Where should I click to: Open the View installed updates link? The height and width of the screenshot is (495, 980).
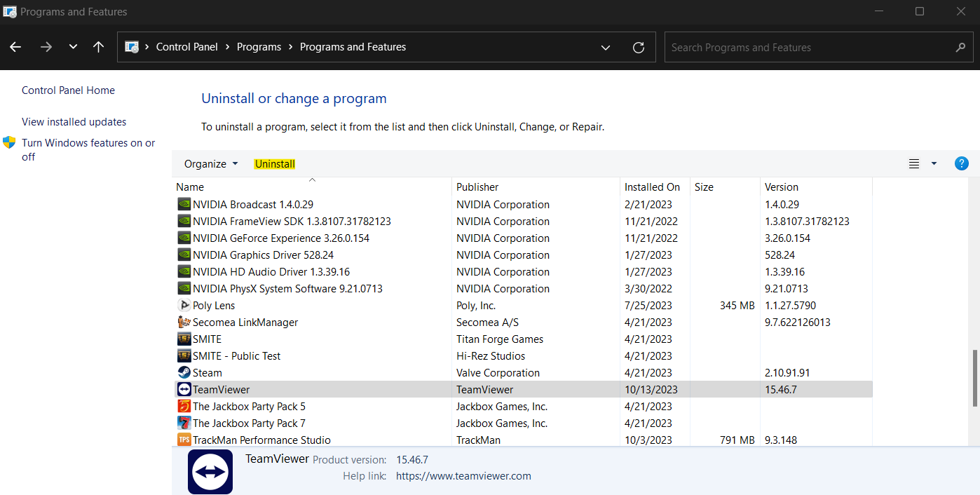click(x=74, y=121)
